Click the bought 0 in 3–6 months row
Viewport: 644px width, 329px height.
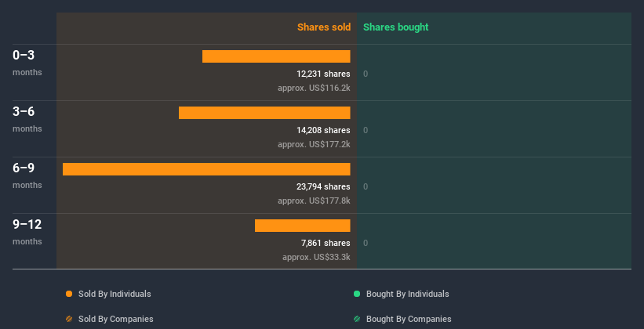[x=366, y=131]
